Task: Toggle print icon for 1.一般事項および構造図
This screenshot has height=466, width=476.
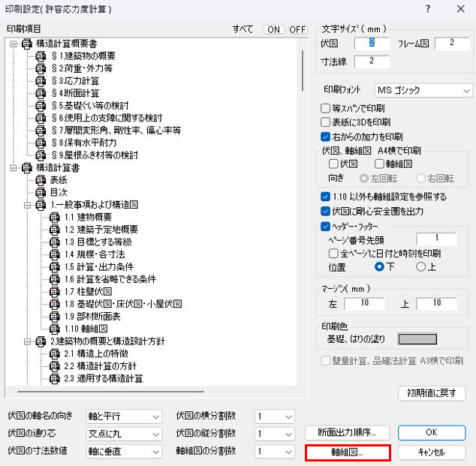Action: 41,205
